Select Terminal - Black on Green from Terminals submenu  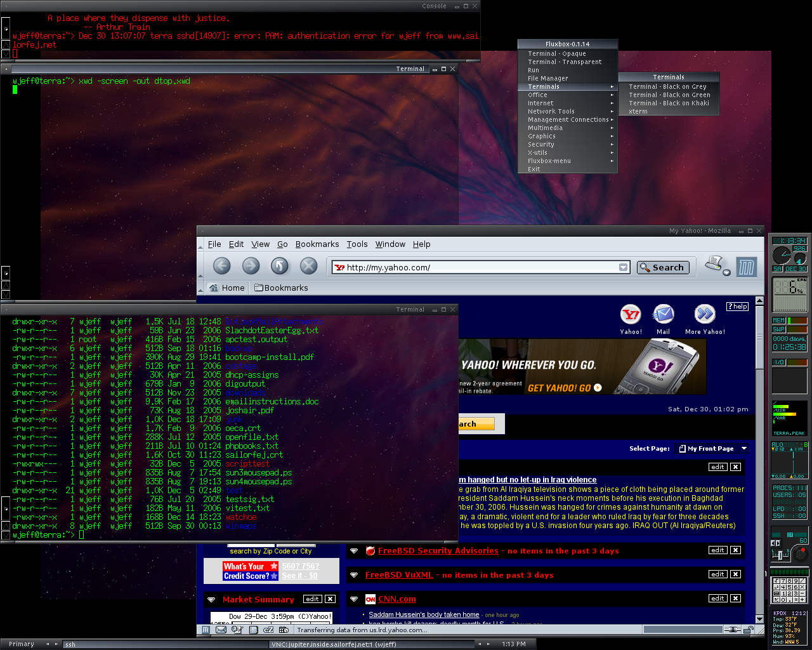point(669,95)
